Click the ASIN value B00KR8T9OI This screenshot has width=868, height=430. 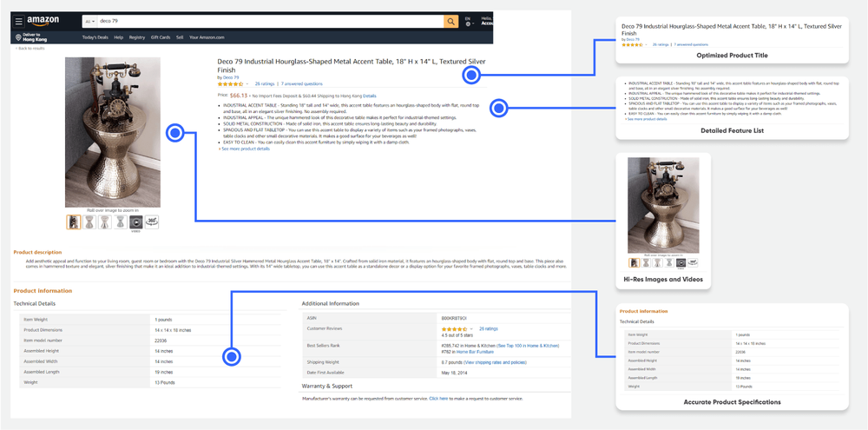pyautogui.click(x=454, y=319)
